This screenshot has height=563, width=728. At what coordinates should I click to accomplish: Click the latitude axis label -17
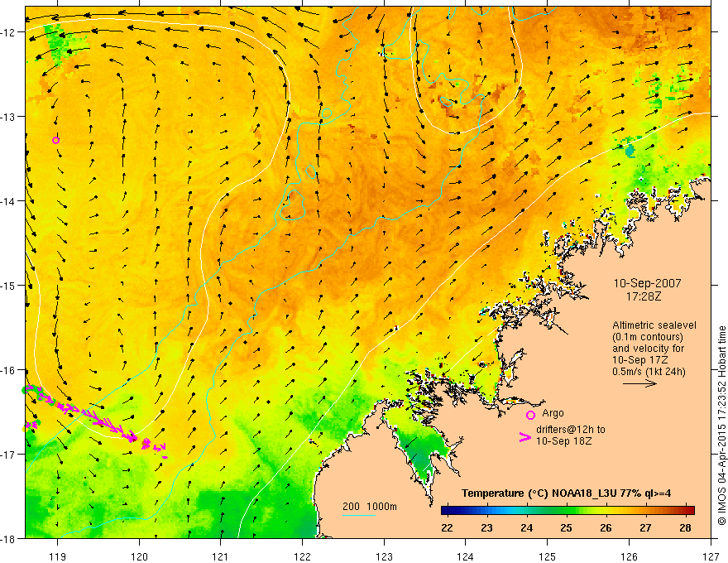coord(9,455)
